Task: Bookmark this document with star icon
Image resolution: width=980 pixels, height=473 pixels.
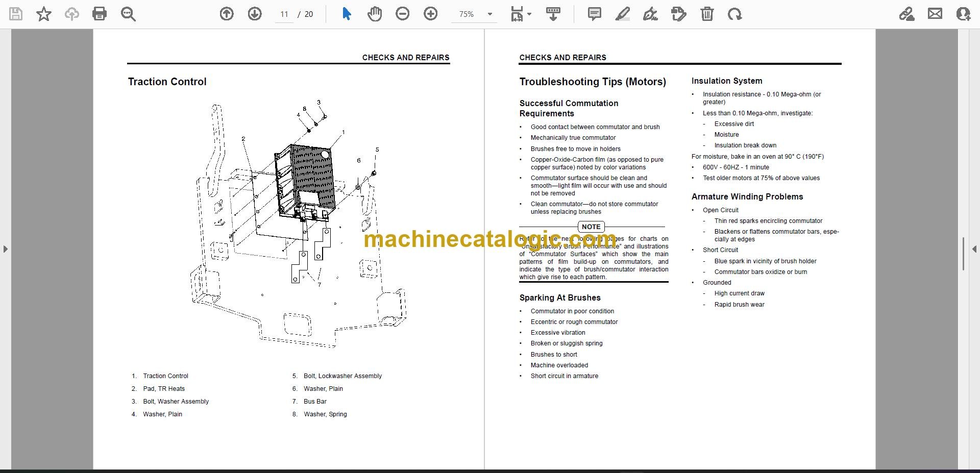Action: point(44,14)
